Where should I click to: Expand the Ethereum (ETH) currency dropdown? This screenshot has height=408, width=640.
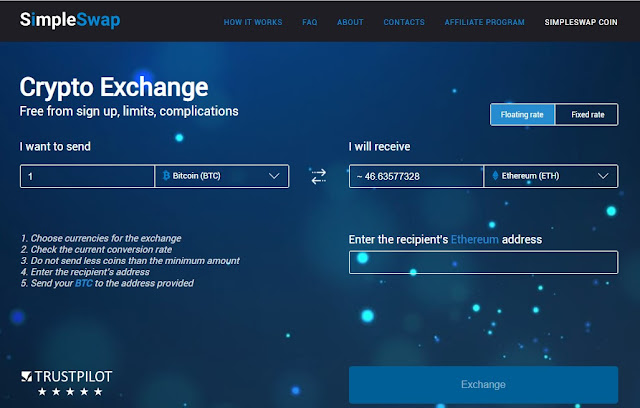tap(551, 176)
